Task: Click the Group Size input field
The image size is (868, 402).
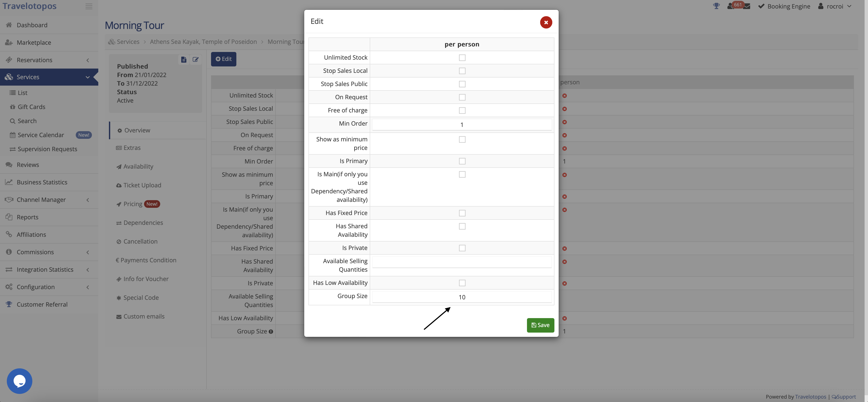Action: click(x=462, y=297)
